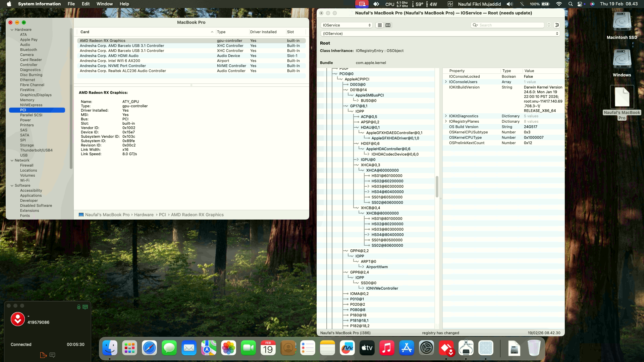Open Contacts app in Dock
644x362 pixels.
pyautogui.click(x=288, y=348)
